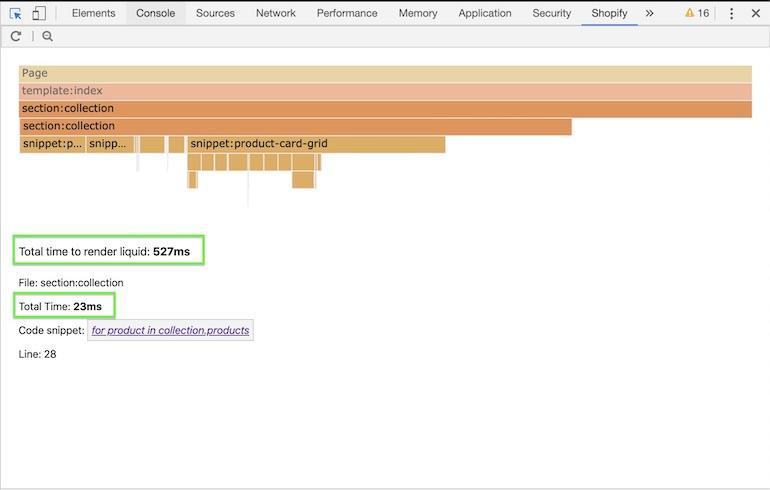Click the 16 warnings indicator

[697, 13]
